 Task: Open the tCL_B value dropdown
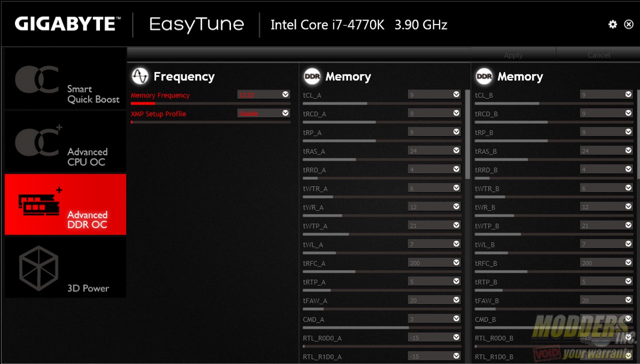606,94
